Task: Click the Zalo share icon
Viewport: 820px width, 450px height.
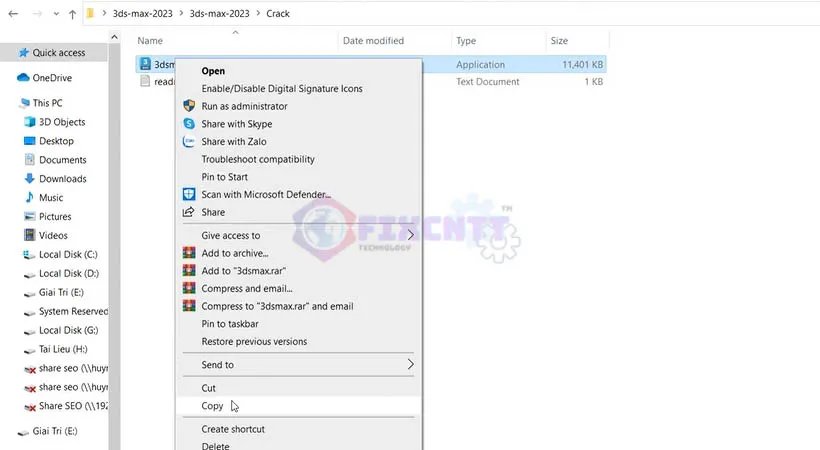Action: pyautogui.click(x=188, y=142)
